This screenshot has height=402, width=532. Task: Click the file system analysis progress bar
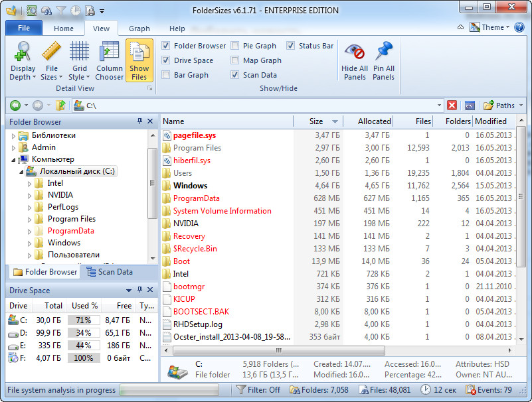coord(169,390)
